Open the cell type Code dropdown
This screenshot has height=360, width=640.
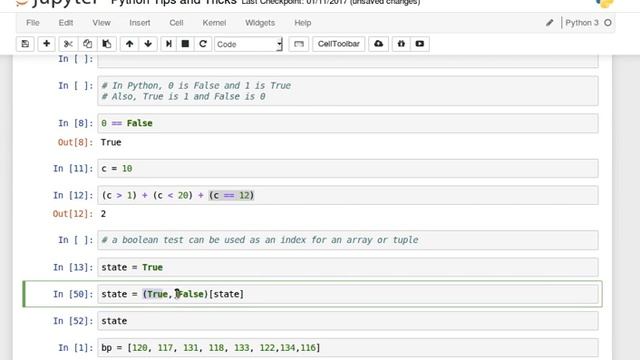point(249,44)
